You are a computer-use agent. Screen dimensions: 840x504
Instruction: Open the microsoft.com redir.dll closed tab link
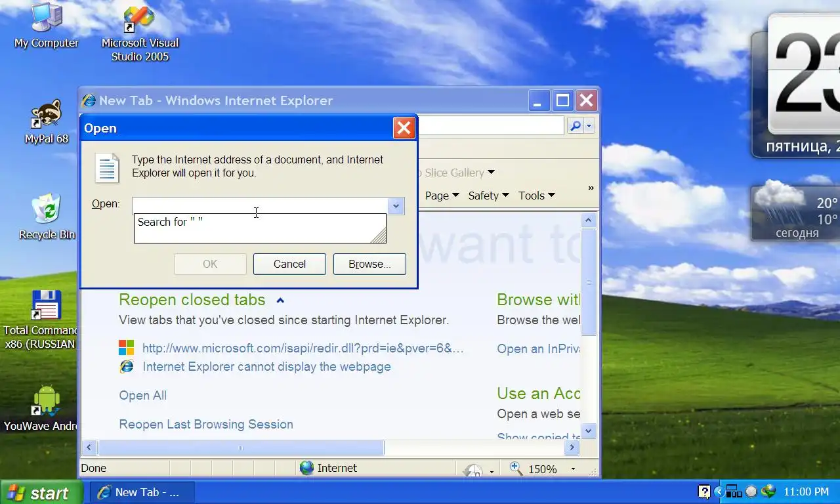pyautogui.click(x=303, y=348)
